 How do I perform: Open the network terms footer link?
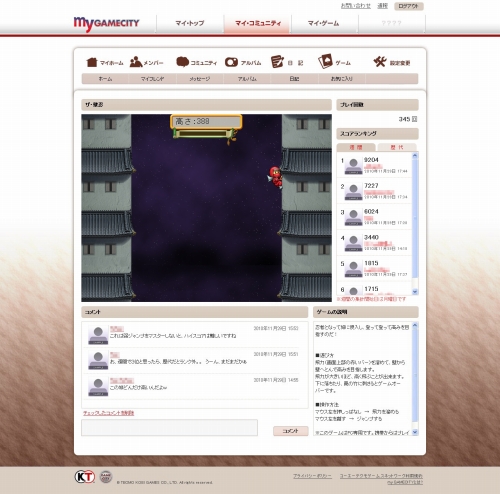(381, 476)
